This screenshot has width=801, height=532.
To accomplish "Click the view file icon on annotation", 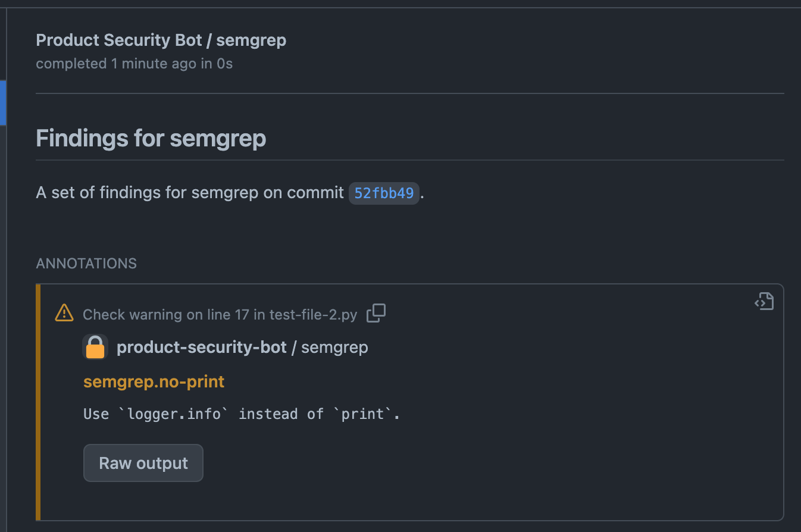I will click(764, 302).
